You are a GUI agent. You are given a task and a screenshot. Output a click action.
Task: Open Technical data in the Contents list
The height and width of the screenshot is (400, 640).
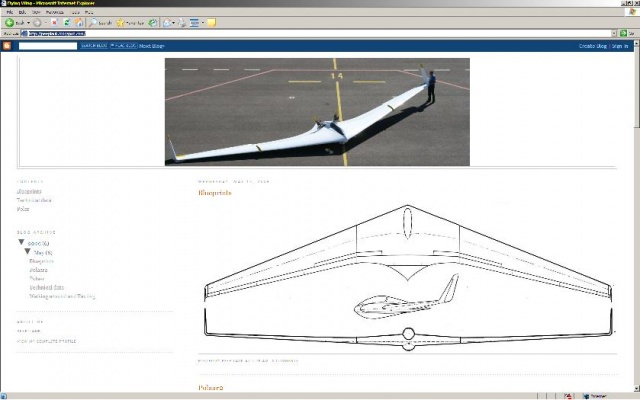point(34,200)
